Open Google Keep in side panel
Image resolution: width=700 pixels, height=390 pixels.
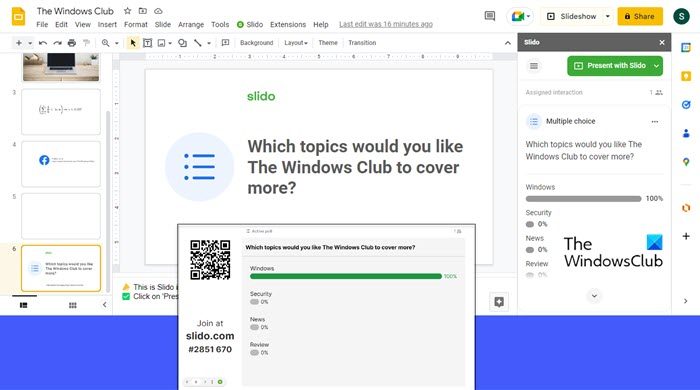686,76
